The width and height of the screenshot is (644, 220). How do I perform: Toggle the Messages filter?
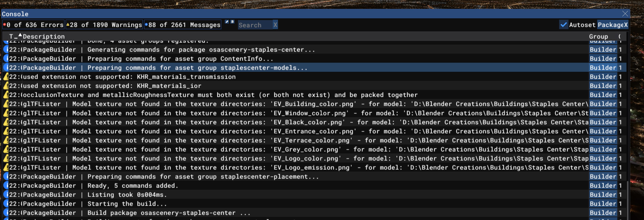point(182,25)
